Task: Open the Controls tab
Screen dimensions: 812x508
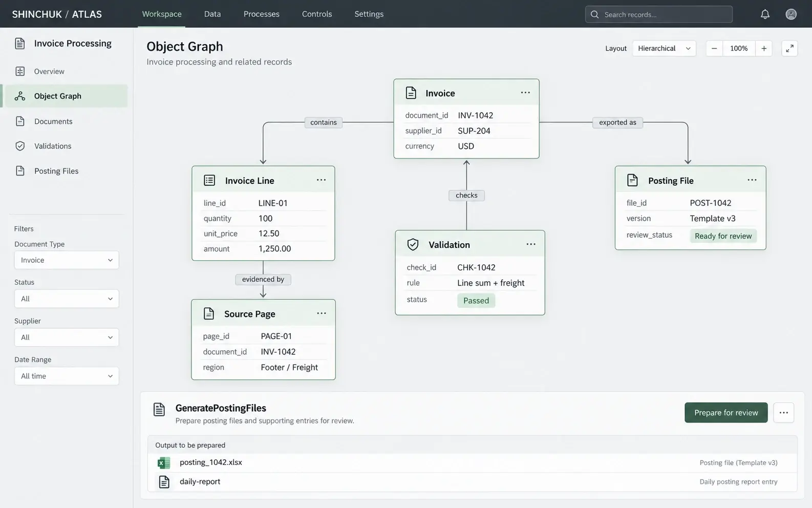Action: click(317, 14)
